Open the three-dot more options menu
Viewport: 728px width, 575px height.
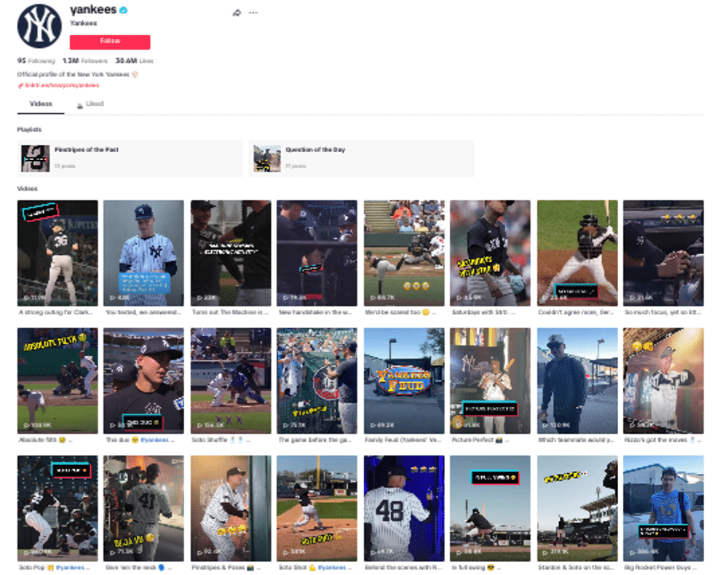pos(253,12)
